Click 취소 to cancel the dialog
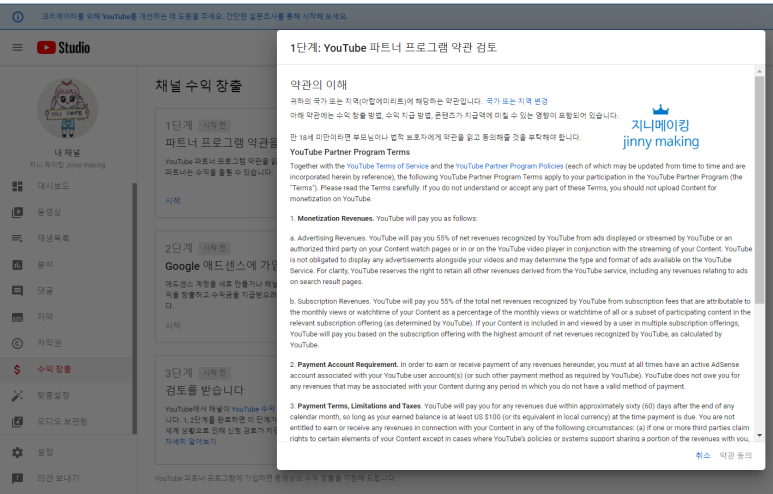 click(703, 455)
